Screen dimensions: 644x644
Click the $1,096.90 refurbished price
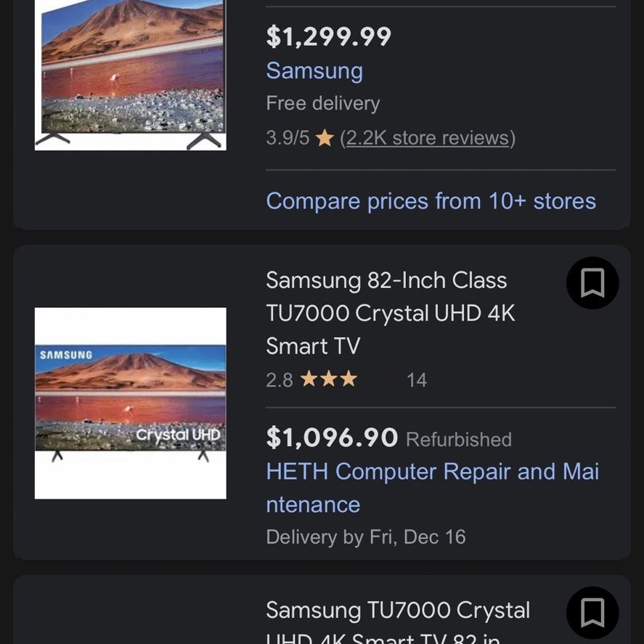[x=332, y=437]
